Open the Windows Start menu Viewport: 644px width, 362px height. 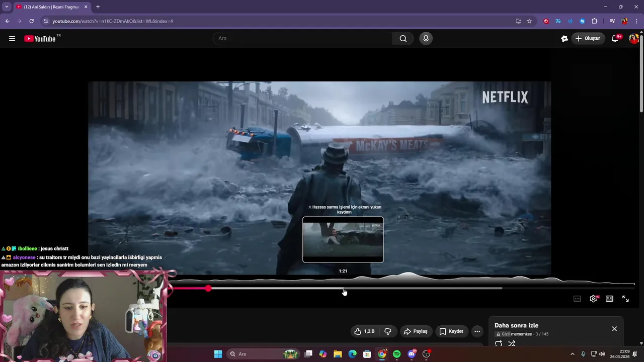pyautogui.click(x=218, y=354)
